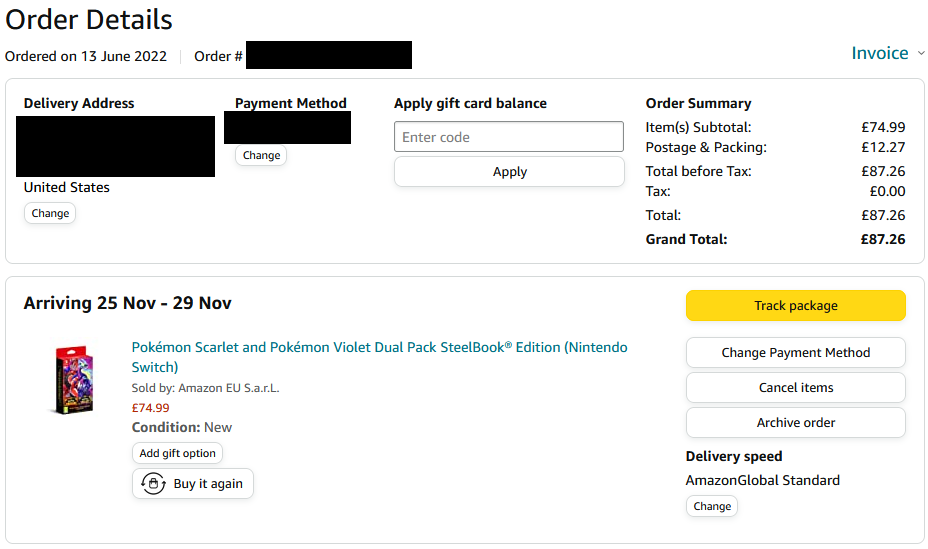The image size is (928, 549).
Task: Select the Item(s) Subtotal £74.99 value
Action: click(x=882, y=127)
